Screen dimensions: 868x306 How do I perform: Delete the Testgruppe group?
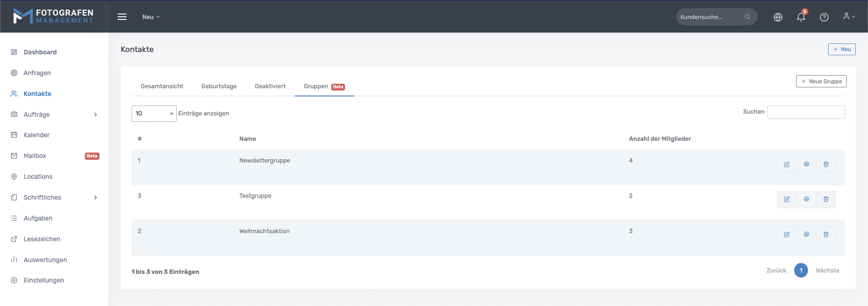coord(826,199)
